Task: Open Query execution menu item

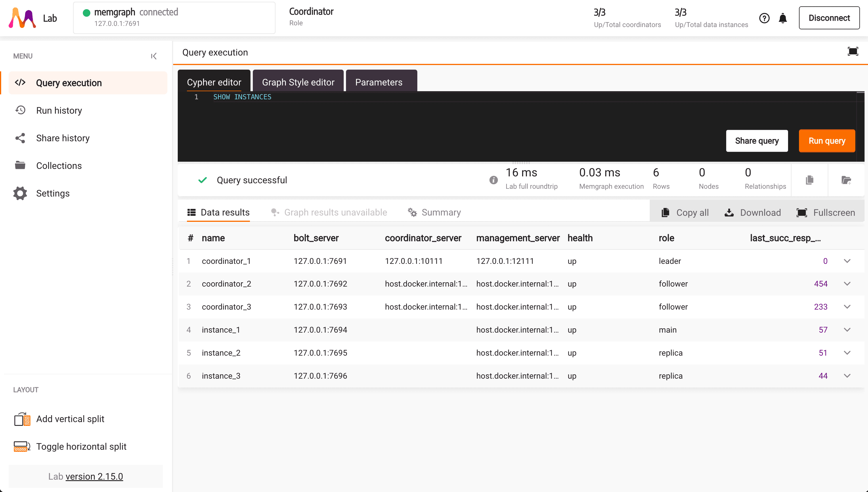Action: click(x=88, y=83)
